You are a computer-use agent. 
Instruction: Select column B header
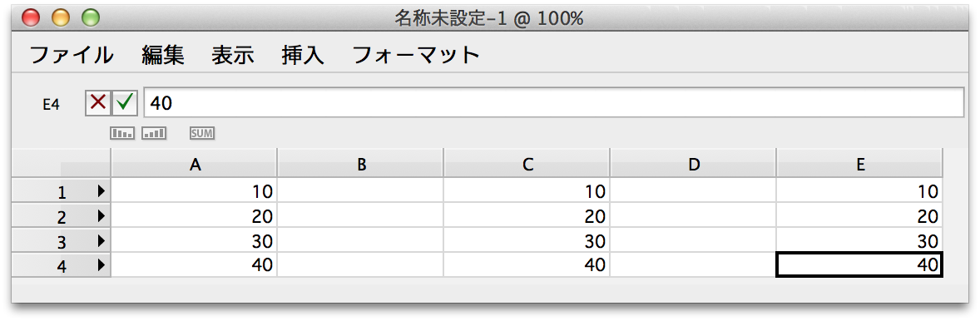(x=360, y=164)
